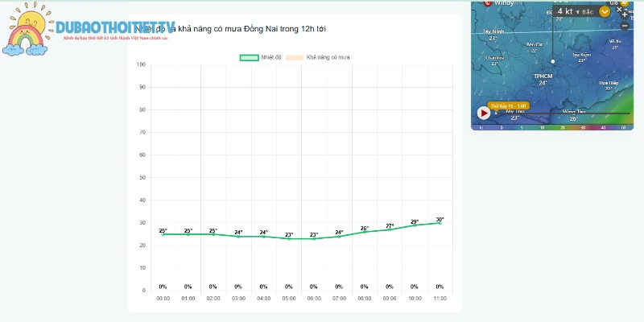Click the 25° data point at 00:00
644x322 pixels.
click(163, 234)
